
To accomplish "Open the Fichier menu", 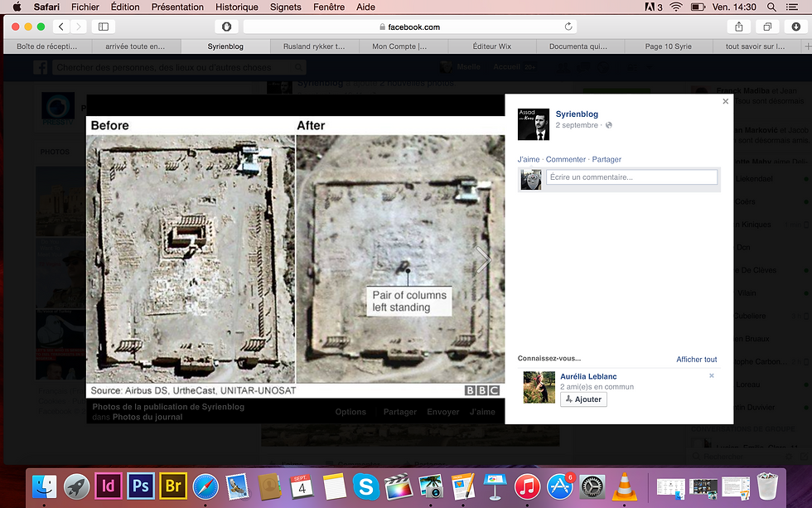I will click(x=85, y=7).
